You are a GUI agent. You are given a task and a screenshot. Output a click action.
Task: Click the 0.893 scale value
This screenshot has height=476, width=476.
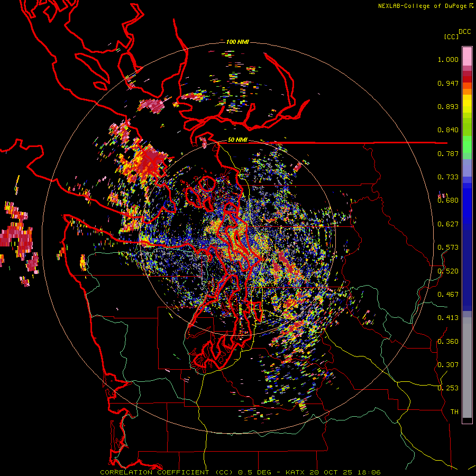pos(448,106)
